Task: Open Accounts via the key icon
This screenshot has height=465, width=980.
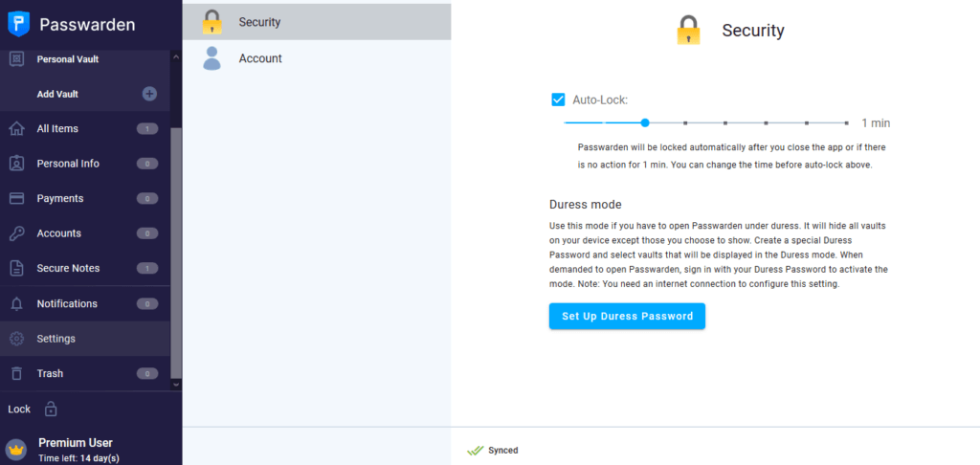Action: pos(17,233)
